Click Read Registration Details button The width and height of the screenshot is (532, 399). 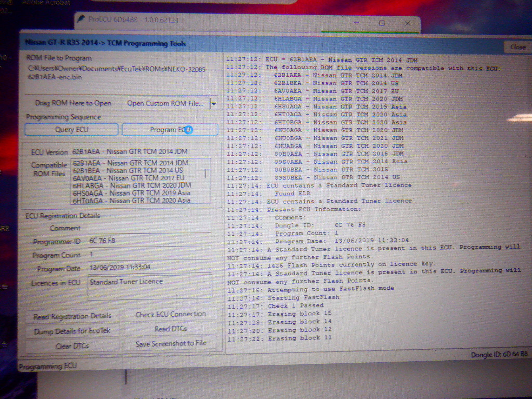[x=72, y=316]
